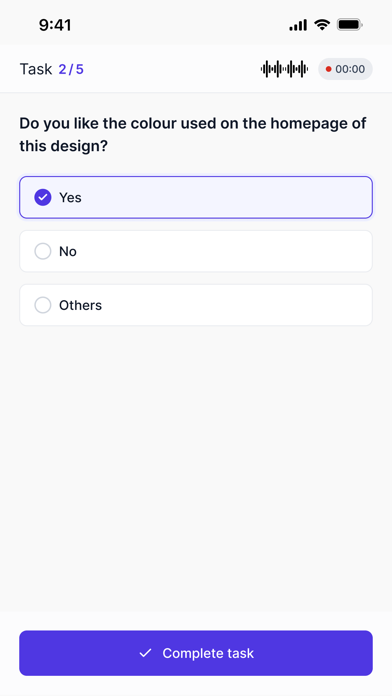Click the Task label in header
The image size is (392, 696).
[x=36, y=69]
